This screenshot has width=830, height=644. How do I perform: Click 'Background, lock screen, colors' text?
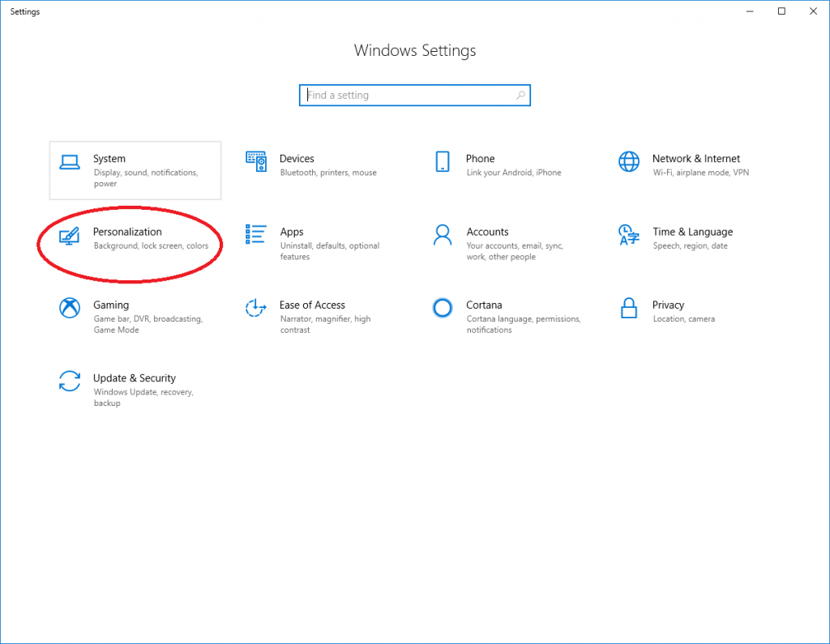[x=151, y=245]
